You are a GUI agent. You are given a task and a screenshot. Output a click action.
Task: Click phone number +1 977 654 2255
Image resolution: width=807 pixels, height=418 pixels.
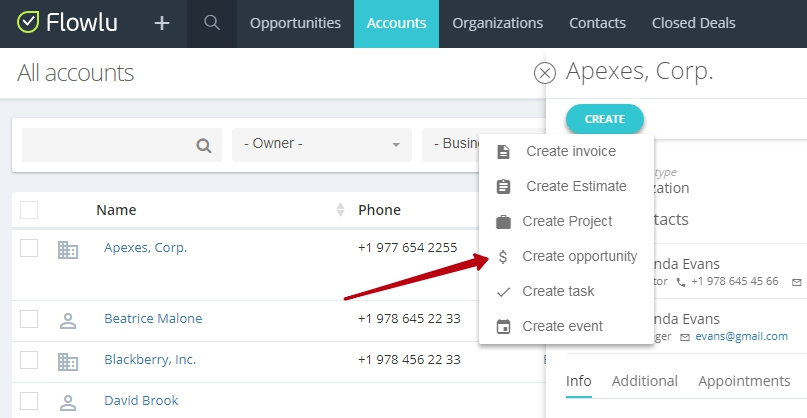[408, 248]
